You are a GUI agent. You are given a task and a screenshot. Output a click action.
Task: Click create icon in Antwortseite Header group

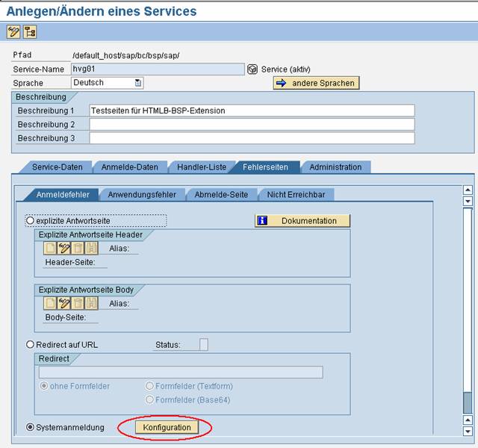tap(50, 248)
